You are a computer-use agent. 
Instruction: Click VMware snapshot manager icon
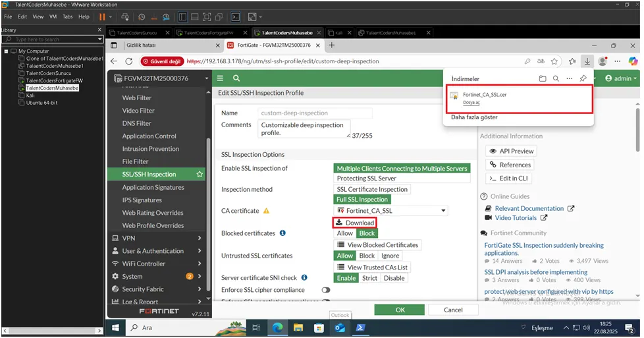click(x=166, y=17)
